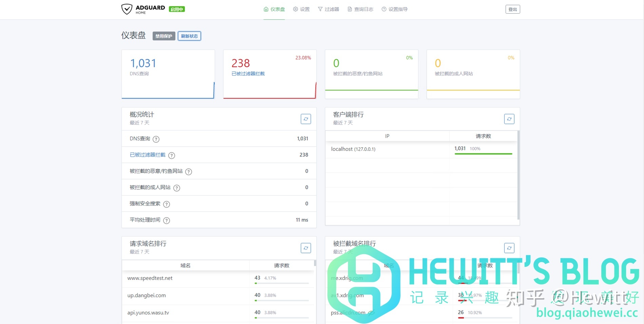Log out using the 登出 button

click(512, 9)
